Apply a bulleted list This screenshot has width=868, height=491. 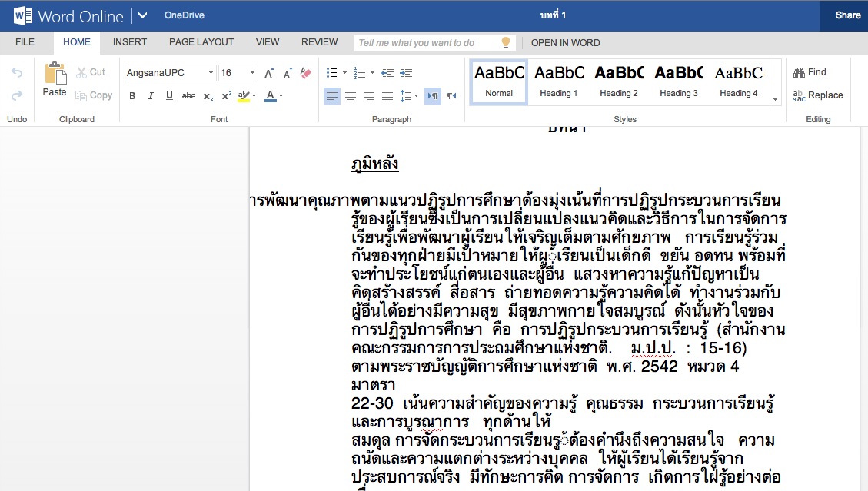coord(331,73)
